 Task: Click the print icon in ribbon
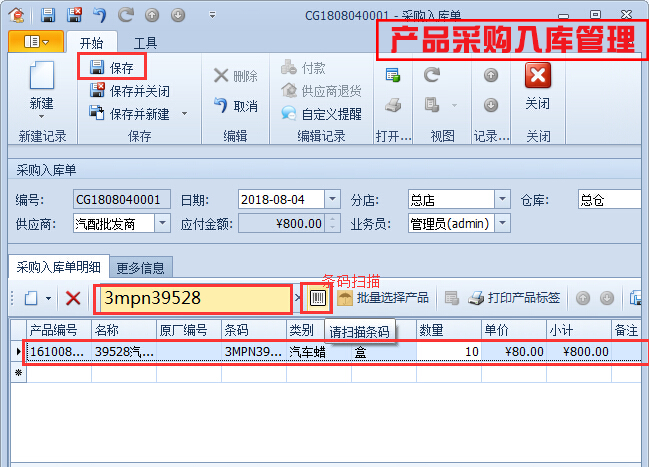[393, 105]
